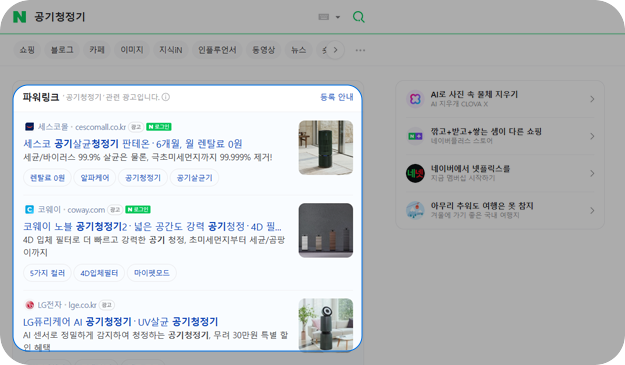
Task: Open the three-dot more options menu
Action: tap(360, 50)
